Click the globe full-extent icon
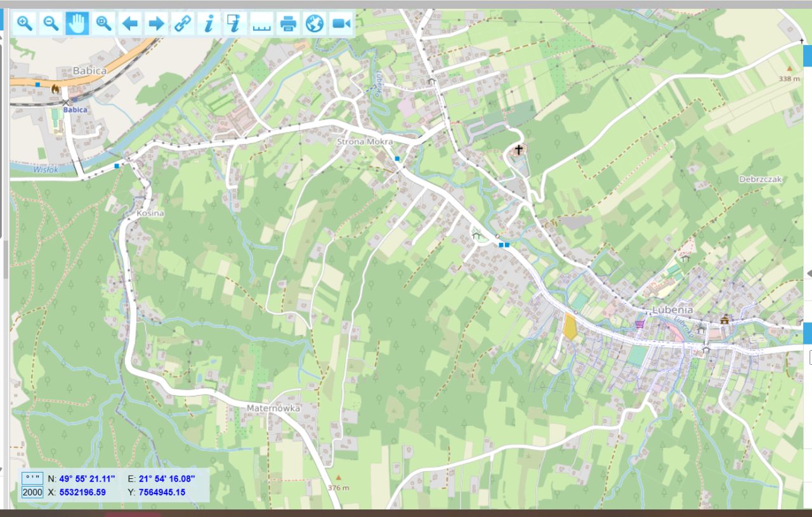The height and width of the screenshot is (517, 812). 313,23
